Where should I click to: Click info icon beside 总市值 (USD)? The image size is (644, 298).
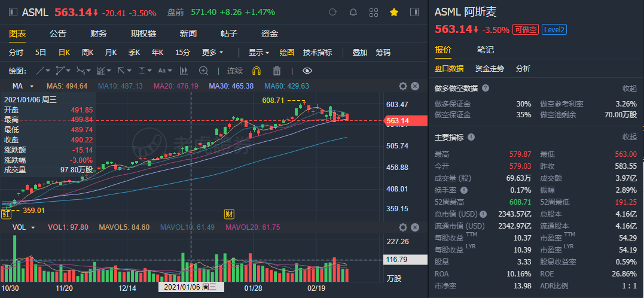[483, 214]
